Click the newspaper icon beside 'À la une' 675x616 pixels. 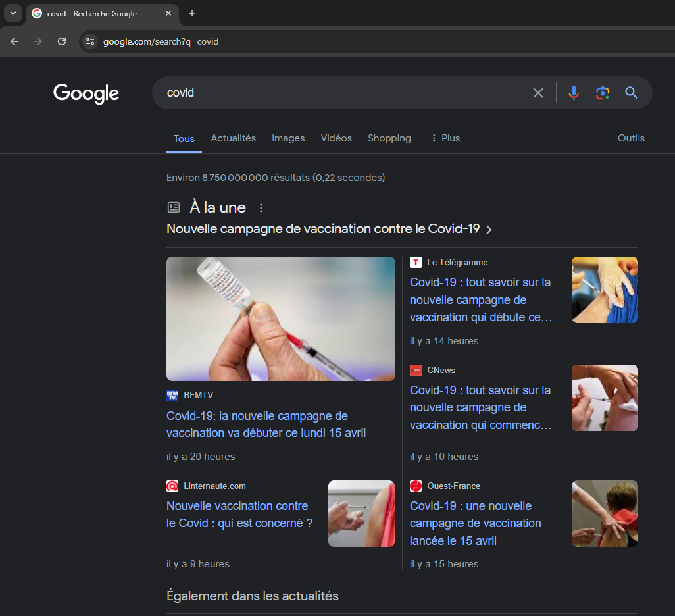(174, 207)
